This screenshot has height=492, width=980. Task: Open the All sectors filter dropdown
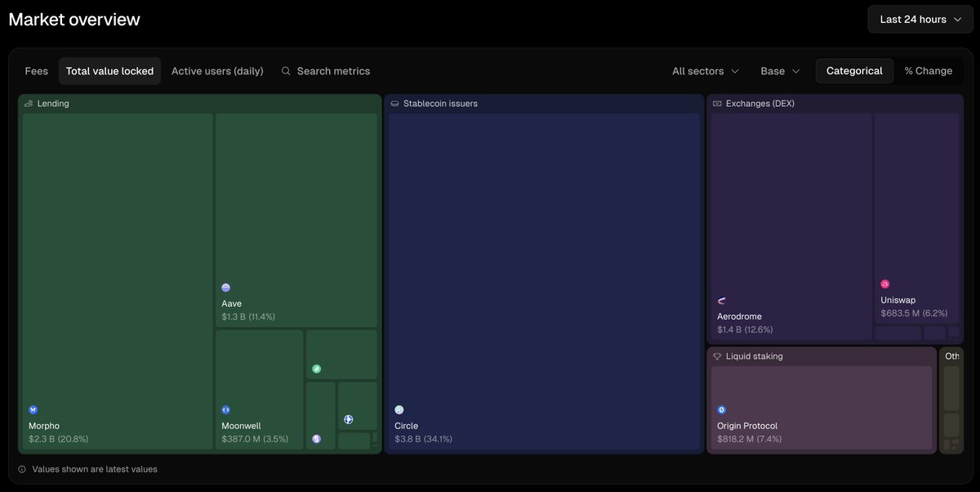(x=706, y=71)
